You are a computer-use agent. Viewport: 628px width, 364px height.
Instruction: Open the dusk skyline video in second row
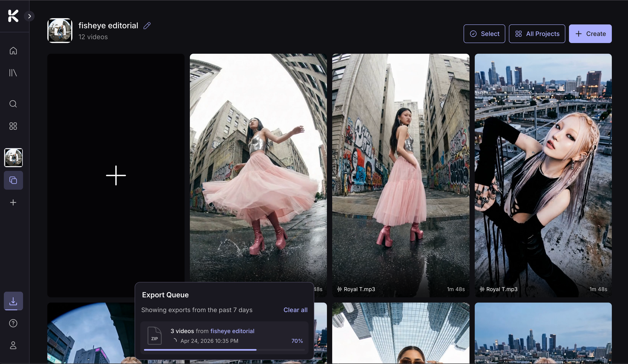point(543,333)
